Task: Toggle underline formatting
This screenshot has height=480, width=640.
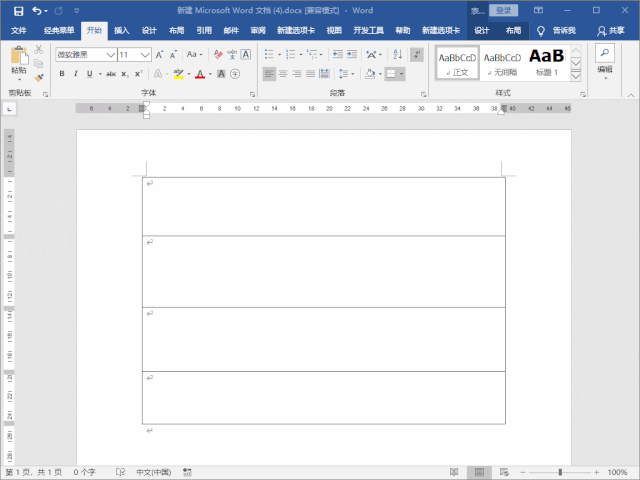Action: (x=89, y=74)
